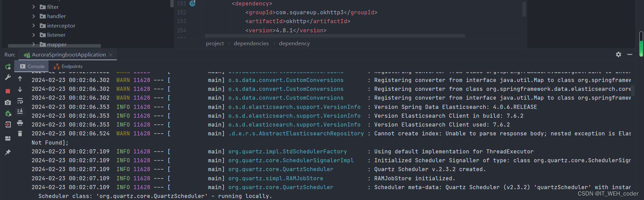Viewport: 644px width, 200px height.
Task: Open org.quartz.core.SchedulerSignalerImpl class link
Action: tap(291, 160)
